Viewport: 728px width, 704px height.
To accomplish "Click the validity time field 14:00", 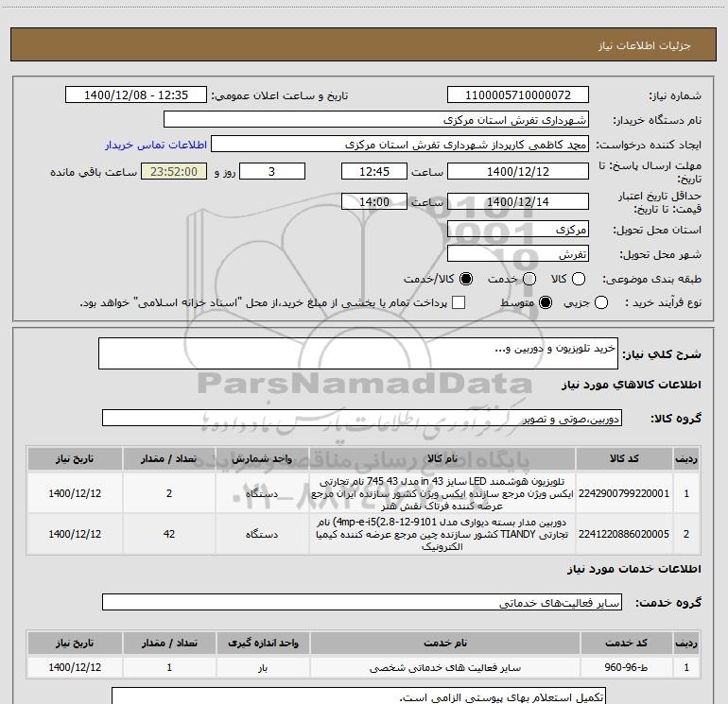I will click(374, 201).
